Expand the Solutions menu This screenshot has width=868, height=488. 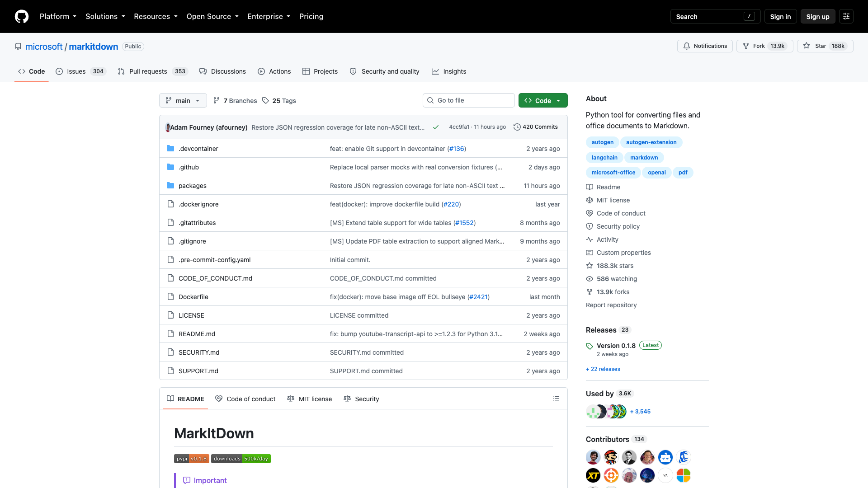(x=105, y=16)
